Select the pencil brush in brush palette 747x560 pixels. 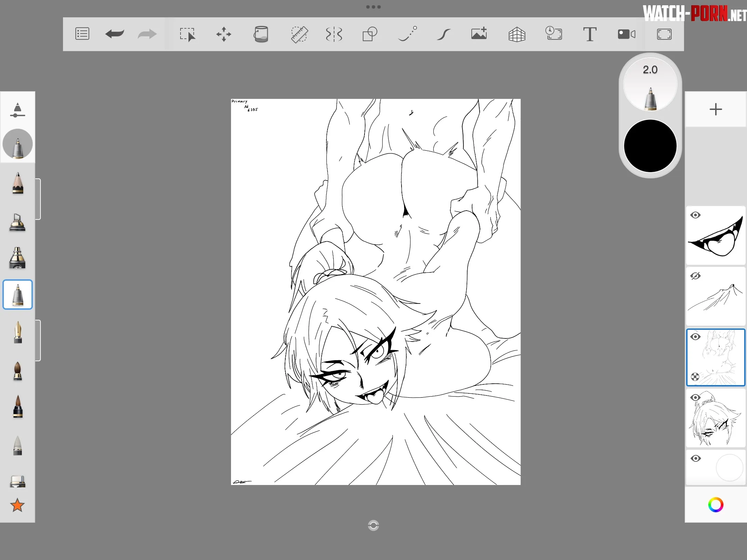(18, 183)
